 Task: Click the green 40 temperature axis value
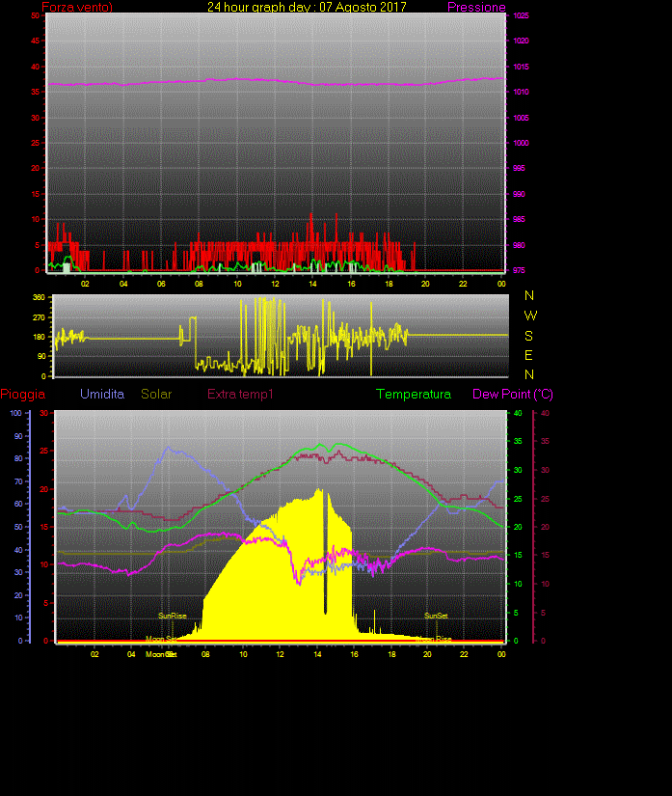point(518,413)
